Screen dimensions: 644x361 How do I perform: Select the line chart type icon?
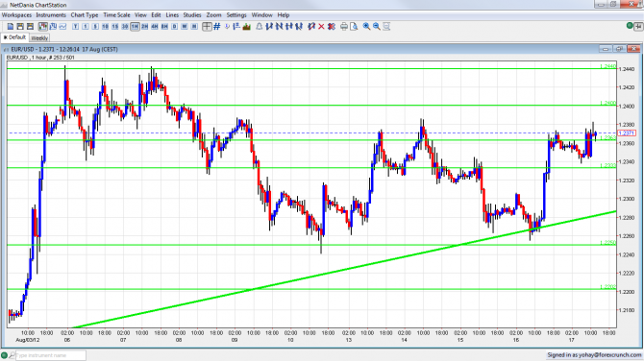pos(62,26)
